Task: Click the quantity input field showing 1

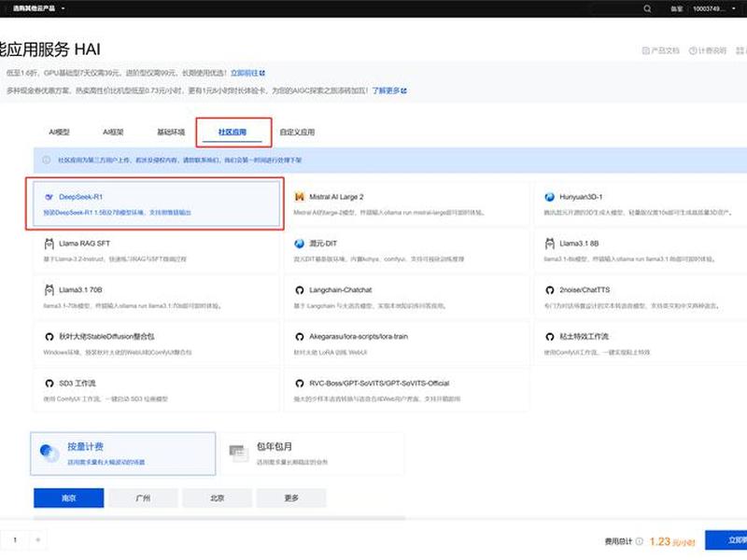Action: [x=15, y=540]
